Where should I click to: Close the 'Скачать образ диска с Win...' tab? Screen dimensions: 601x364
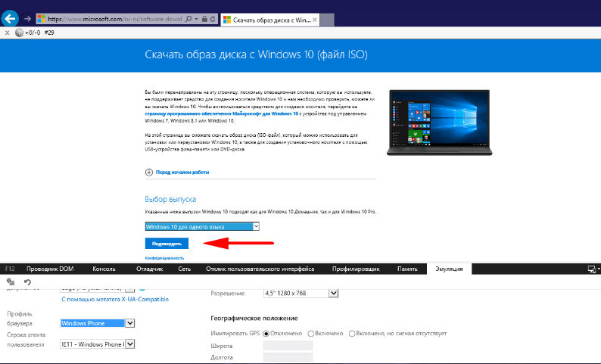[315, 20]
